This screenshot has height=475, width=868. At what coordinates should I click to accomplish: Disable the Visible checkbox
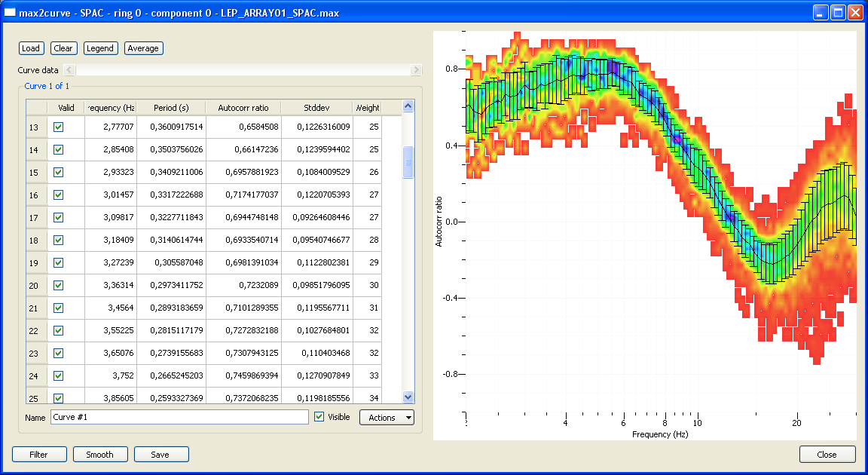[319, 417]
